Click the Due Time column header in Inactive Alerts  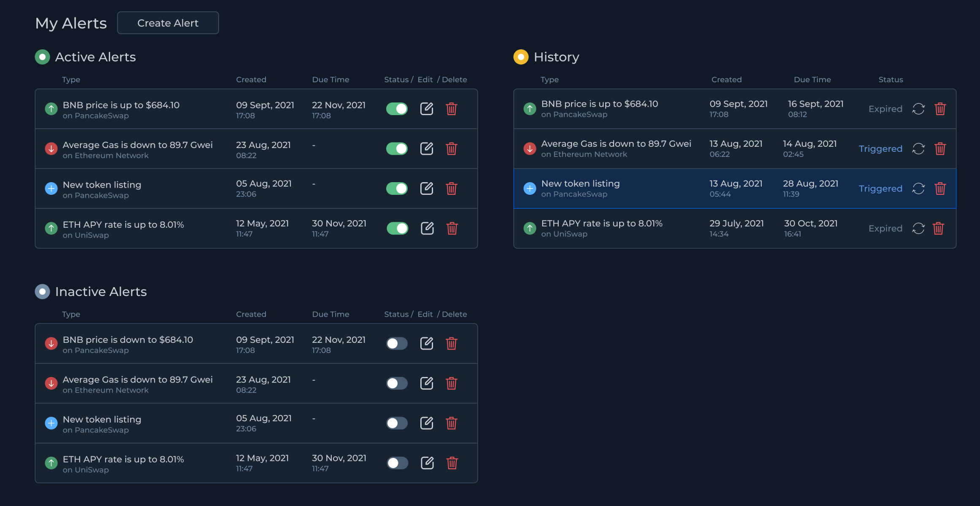330,314
